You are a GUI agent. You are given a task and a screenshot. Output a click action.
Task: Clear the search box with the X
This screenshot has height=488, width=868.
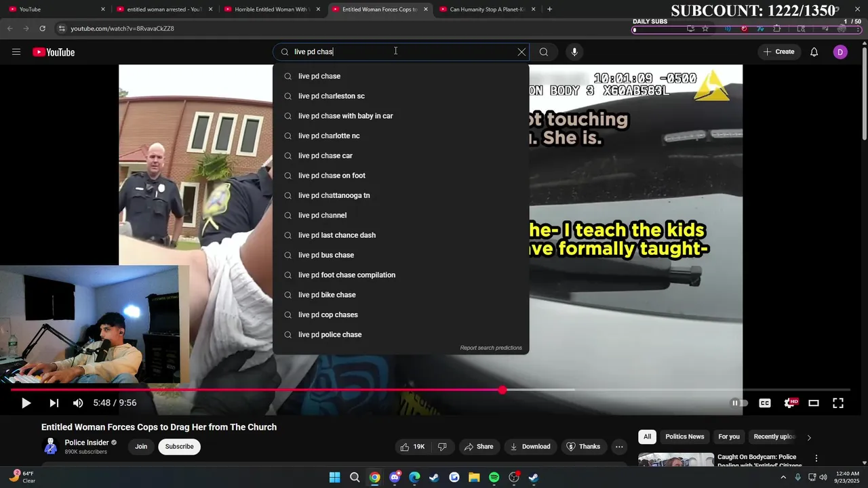pyautogui.click(x=521, y=52)
